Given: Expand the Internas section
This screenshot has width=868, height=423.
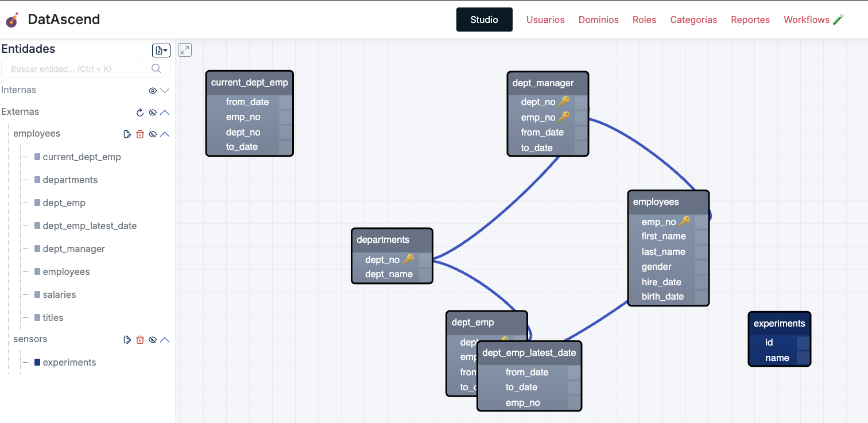Looking at the screenshot, I should (165, 91).
